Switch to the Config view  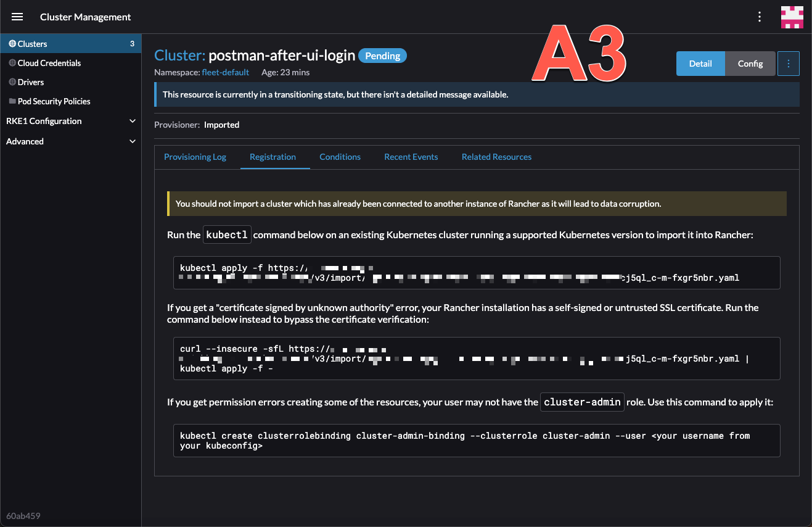point(750,63)
